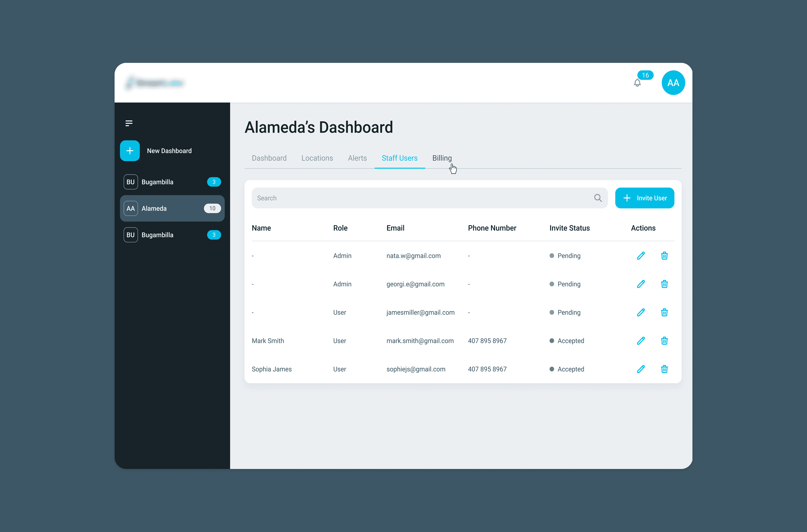Edit the nata.w@gmail.com user
Screen dimensions: 807x532
coord(640,256)
